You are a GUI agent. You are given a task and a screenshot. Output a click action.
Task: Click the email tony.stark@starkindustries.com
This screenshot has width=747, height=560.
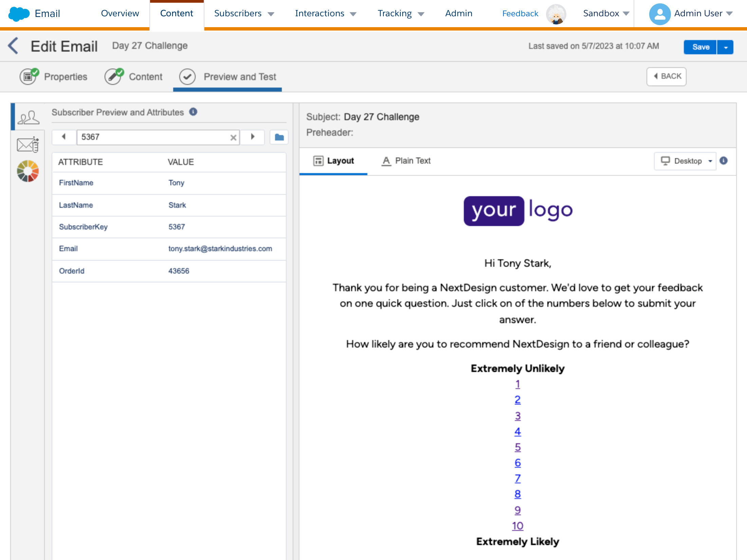pos(220,248)
